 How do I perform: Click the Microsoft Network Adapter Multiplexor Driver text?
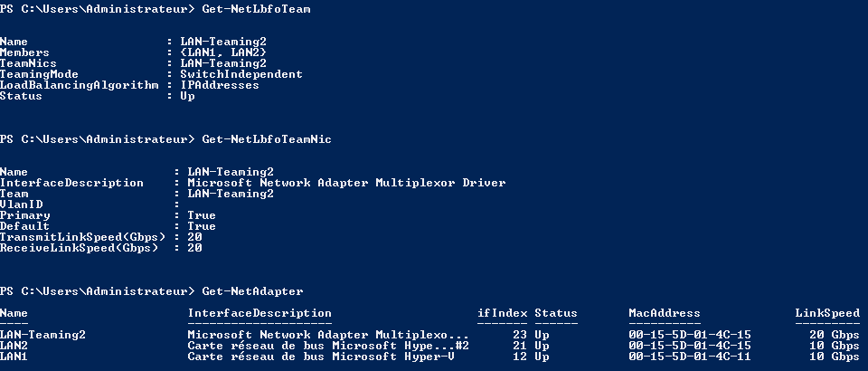346,183
